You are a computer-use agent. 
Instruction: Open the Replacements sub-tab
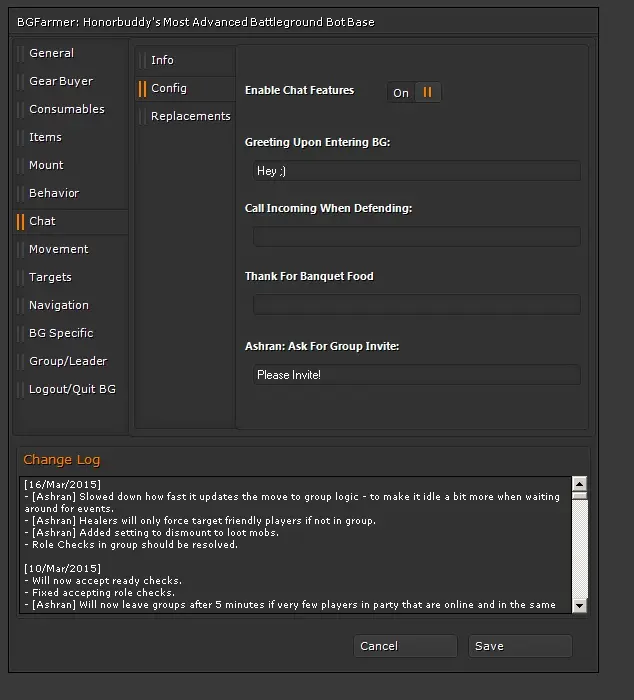point(185,116)
